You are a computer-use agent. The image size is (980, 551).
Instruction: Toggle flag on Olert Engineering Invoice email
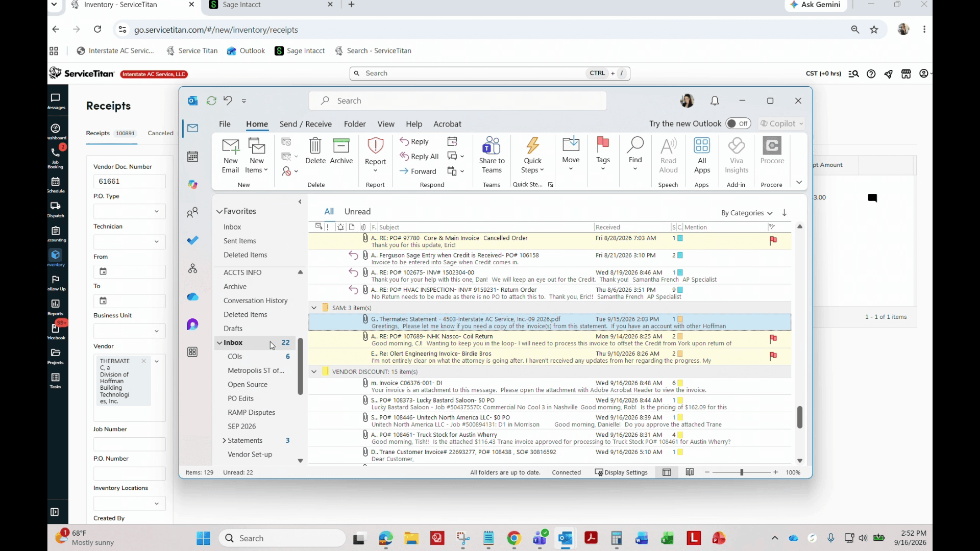click(773, 356)
